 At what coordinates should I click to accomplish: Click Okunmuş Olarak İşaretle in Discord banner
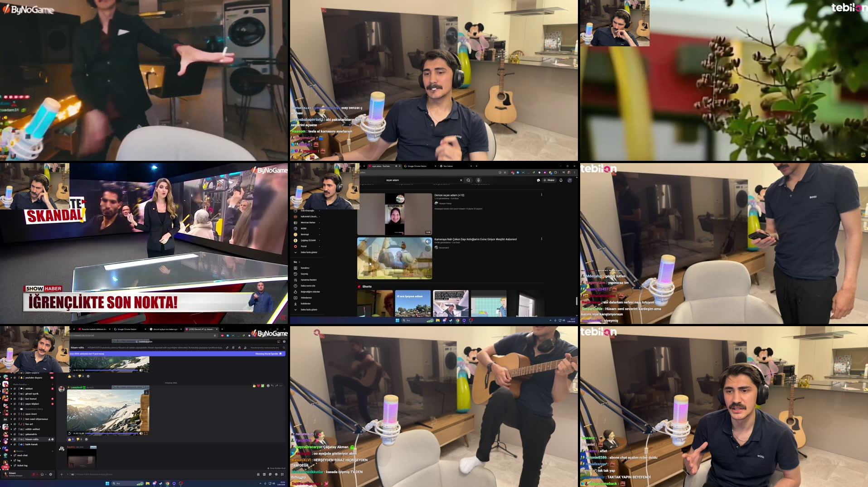pyautogui.click(x=268, y=354)
